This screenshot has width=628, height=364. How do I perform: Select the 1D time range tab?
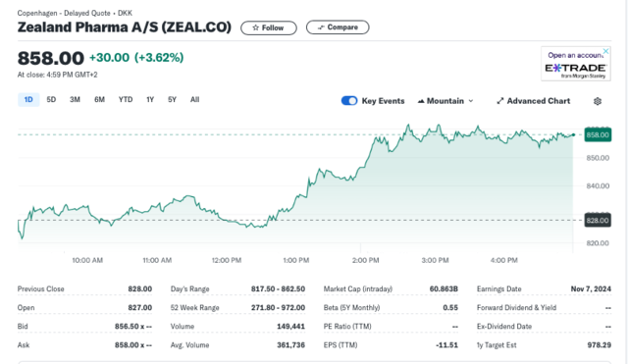click(x=28, y=100)
